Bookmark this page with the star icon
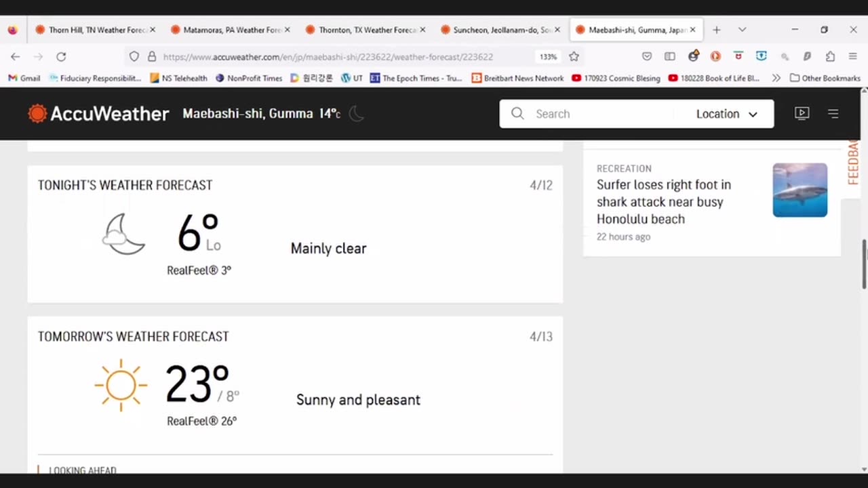 coord(574,57)
